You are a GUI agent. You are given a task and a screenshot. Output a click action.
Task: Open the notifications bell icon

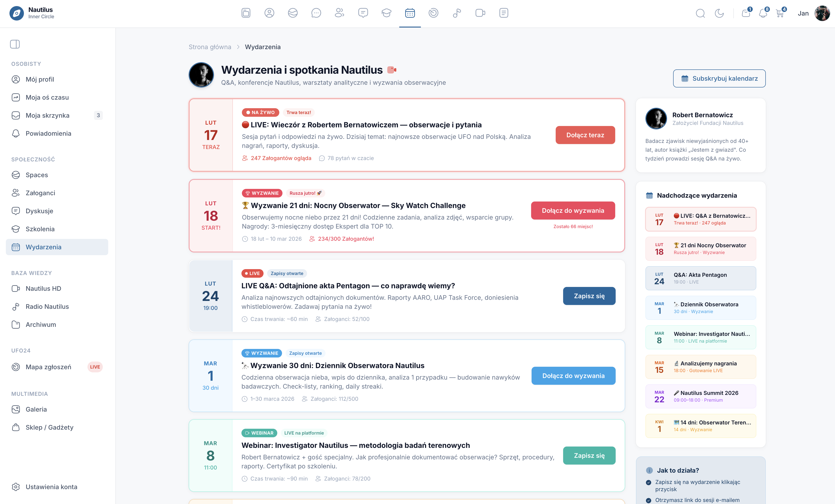pyautogui.click(x=763, y=13)
